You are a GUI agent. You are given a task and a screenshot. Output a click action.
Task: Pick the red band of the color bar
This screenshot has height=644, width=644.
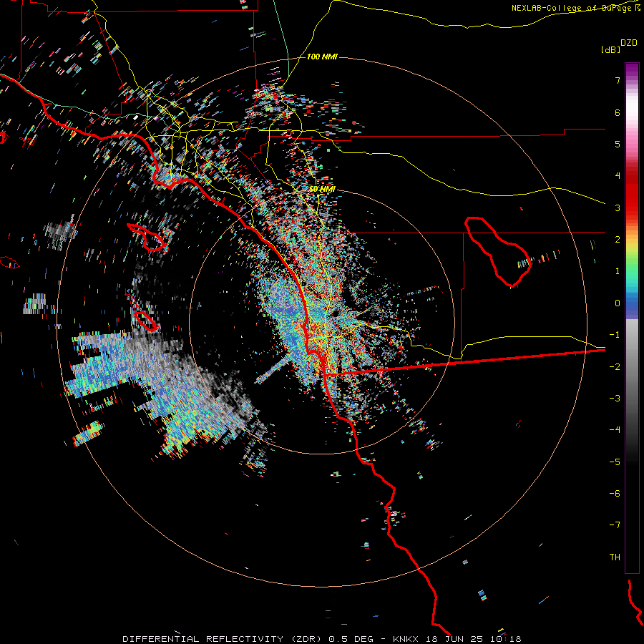[632, 197]
